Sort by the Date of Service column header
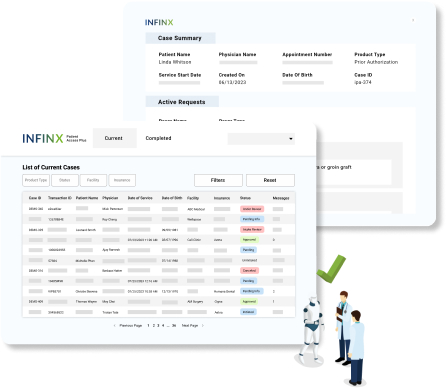 click(x=140, y=198)
